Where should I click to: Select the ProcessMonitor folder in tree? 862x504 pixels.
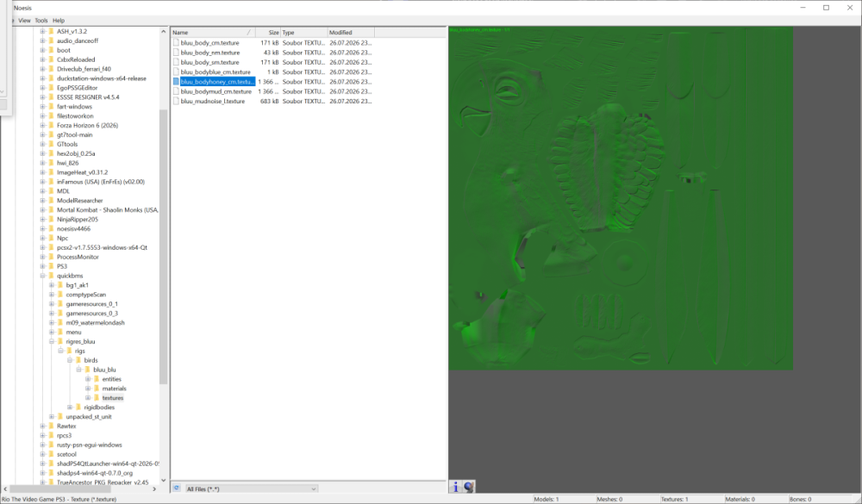click(78, 257)
